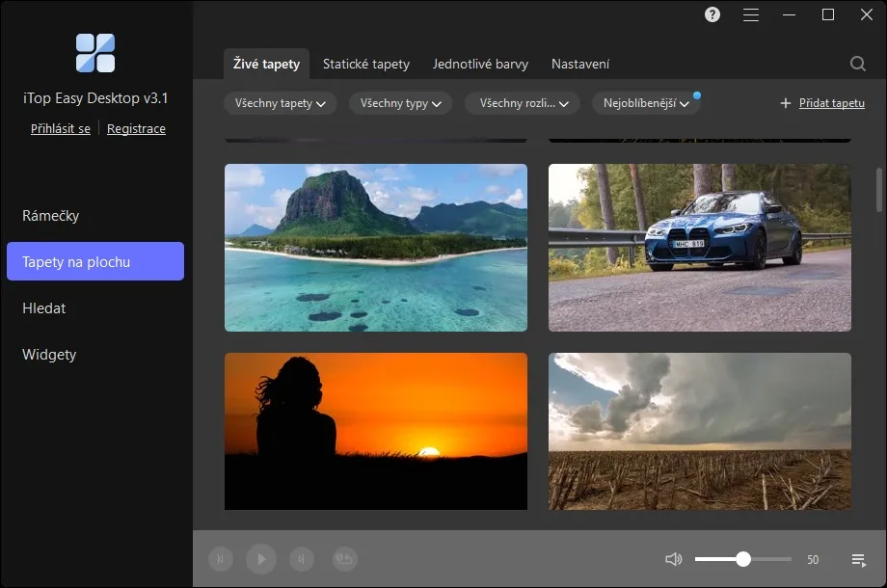
Task: Toggle the loop playback mode icon
Action: pyautogui.click(x=344, y=559)
